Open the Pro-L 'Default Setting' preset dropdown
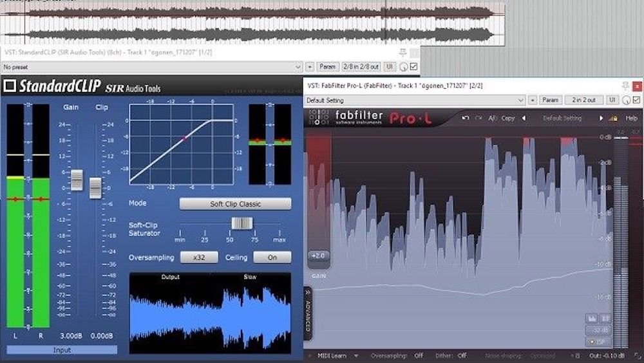This screenshot has width=644, height=363. [520, 100]
